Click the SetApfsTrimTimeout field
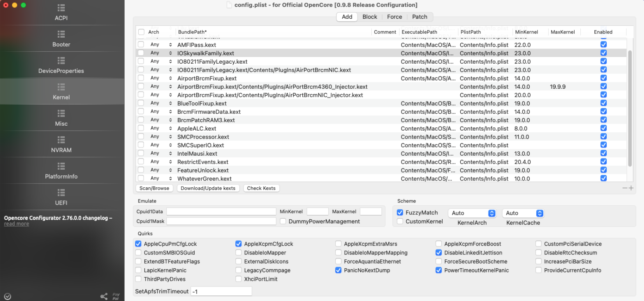Viewport: 644px width, 301px height. [x=221, y=291]
